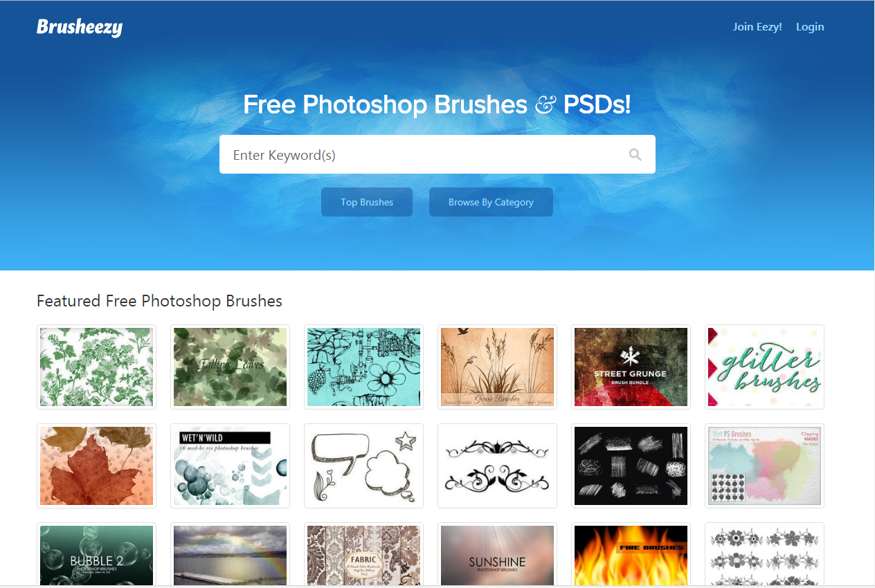
Task: Open the speech bubbles doodle thumbnail
Action: coord(363,466)
